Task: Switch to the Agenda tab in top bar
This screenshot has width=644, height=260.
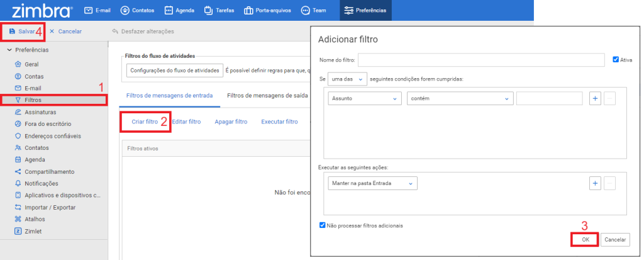Action: pos(179,10)
